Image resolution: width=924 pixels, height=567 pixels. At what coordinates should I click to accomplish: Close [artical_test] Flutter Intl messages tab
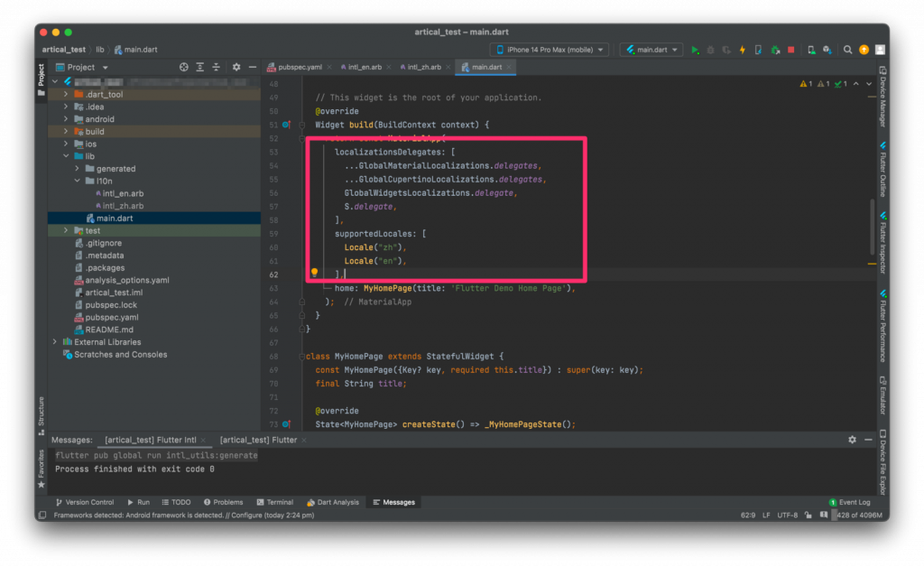coord(203,441)
